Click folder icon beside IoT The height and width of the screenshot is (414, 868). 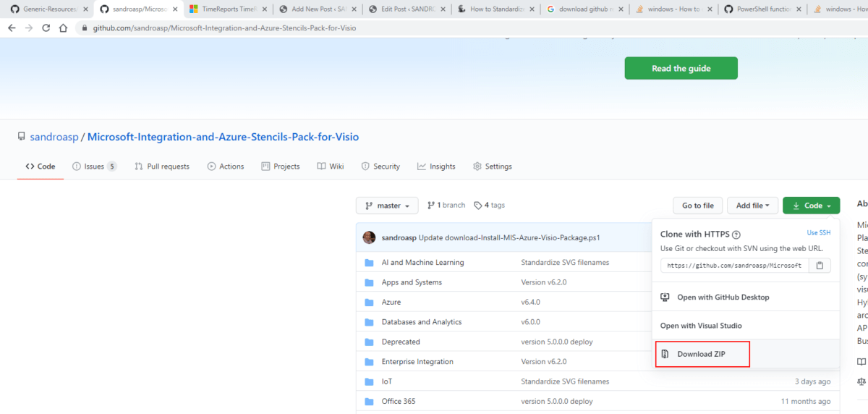[369, 381]
